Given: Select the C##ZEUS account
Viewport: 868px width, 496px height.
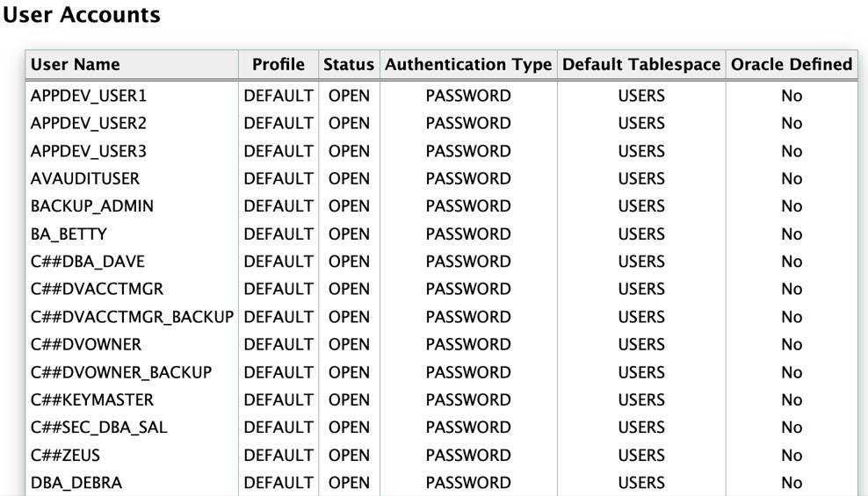Looking at the screenshot, I should click(x=65, y=455).
